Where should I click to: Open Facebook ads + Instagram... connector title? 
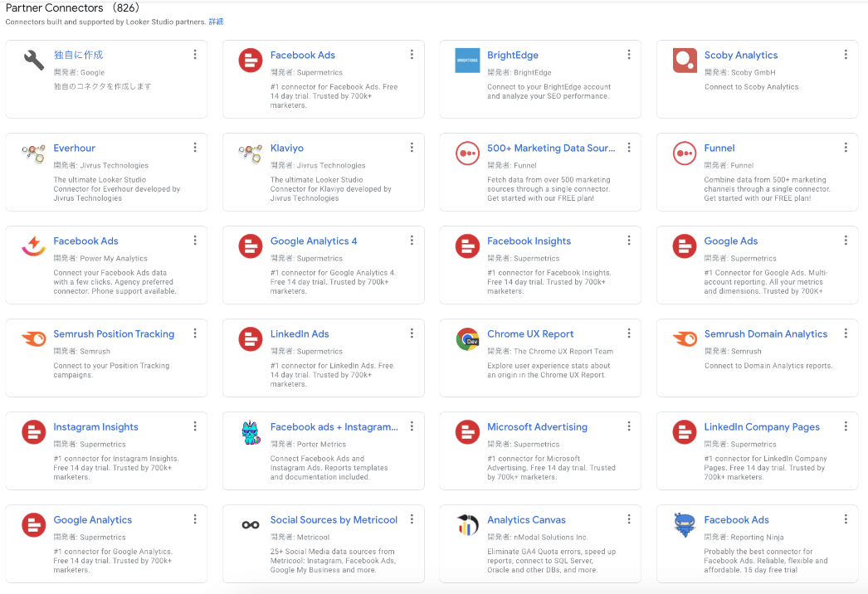pyautogui.click(x=334, y=426)
